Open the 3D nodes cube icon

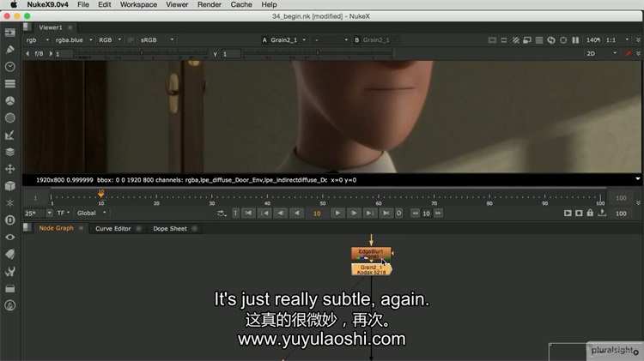[9, 186]
